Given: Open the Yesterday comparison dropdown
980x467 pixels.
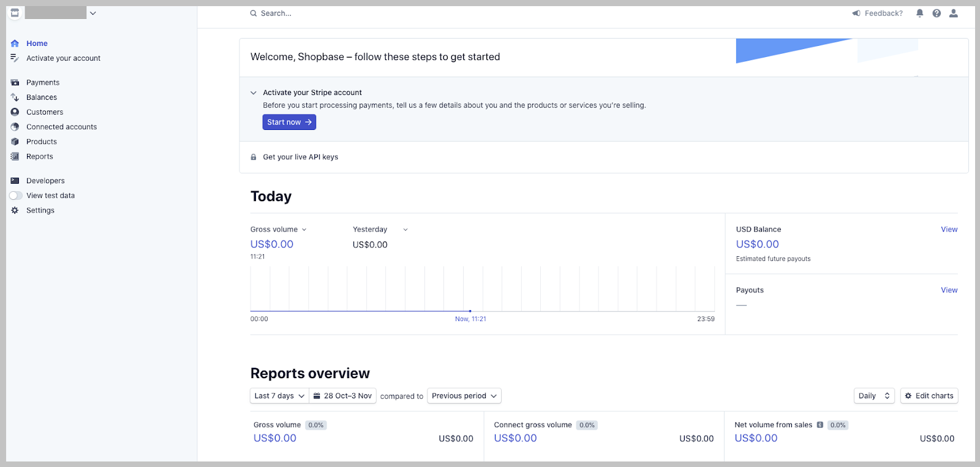Looking at the screenshot, I should tap(380, 229).
